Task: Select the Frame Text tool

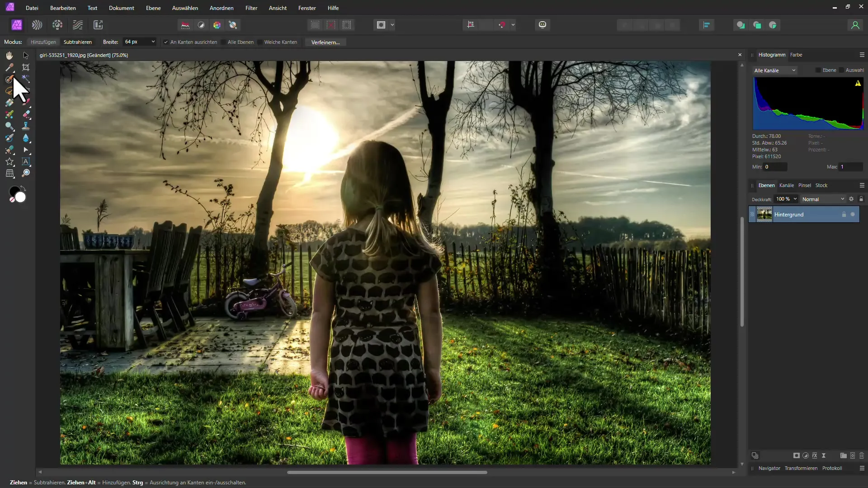Action: [x=26, y=161]
